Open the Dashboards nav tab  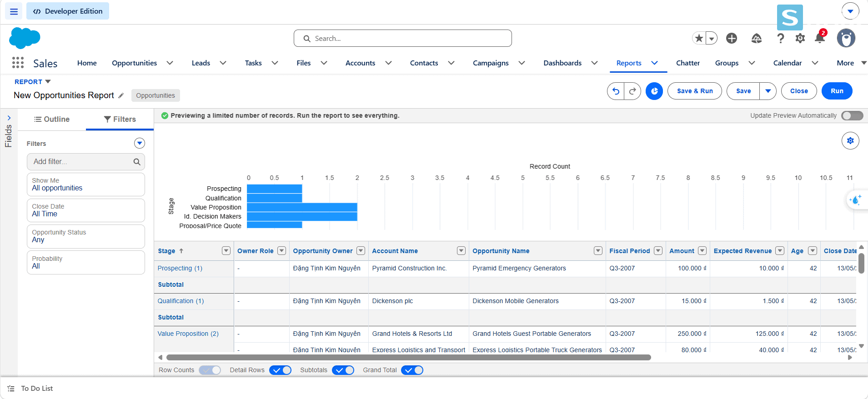[x=562, y=63]
